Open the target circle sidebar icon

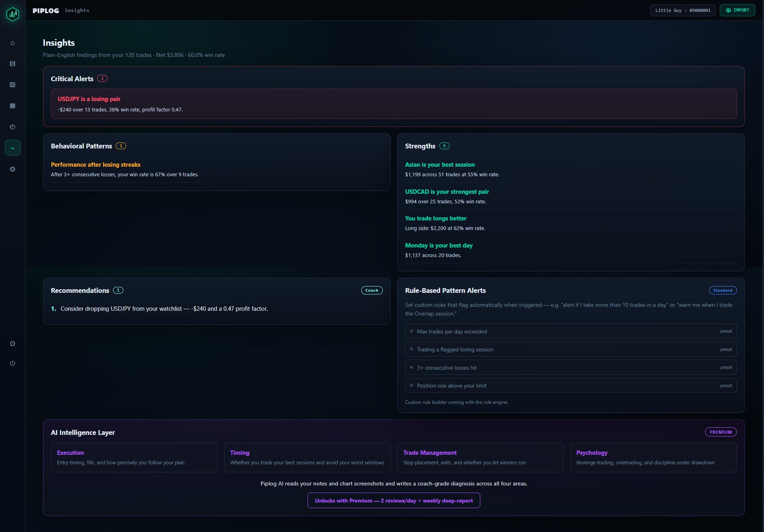(x=13, y=169)
